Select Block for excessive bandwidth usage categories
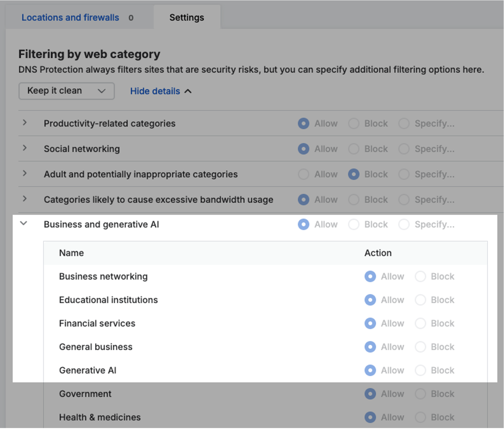This screenshot has height=429, width=504. (353, 200)
